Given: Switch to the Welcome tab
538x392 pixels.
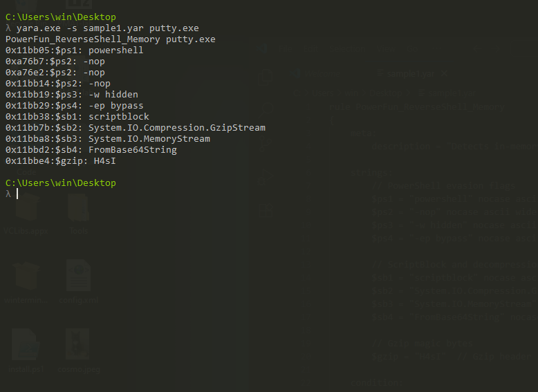Looking at the screenshot, I should coord(319,73).
